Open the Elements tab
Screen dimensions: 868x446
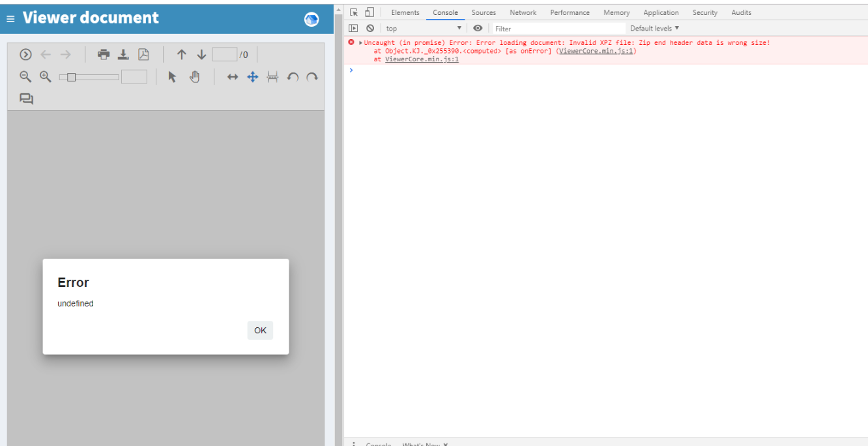405,12
